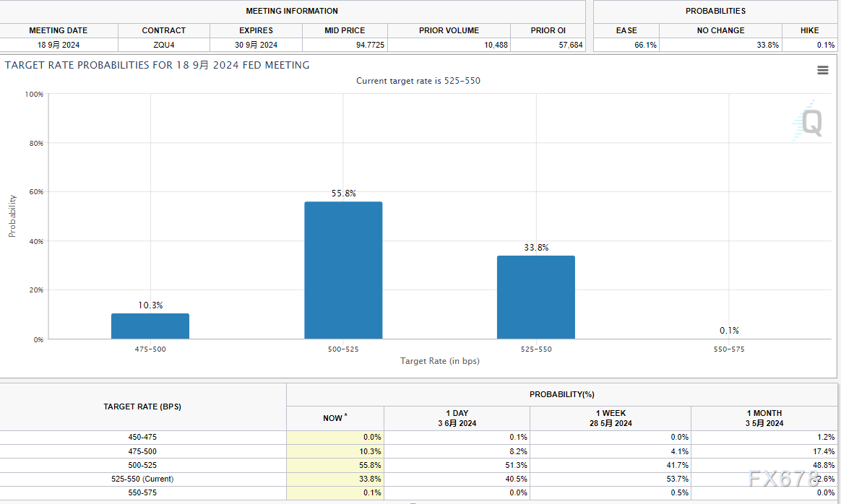Select the ZQU4 contract cell

163,45
